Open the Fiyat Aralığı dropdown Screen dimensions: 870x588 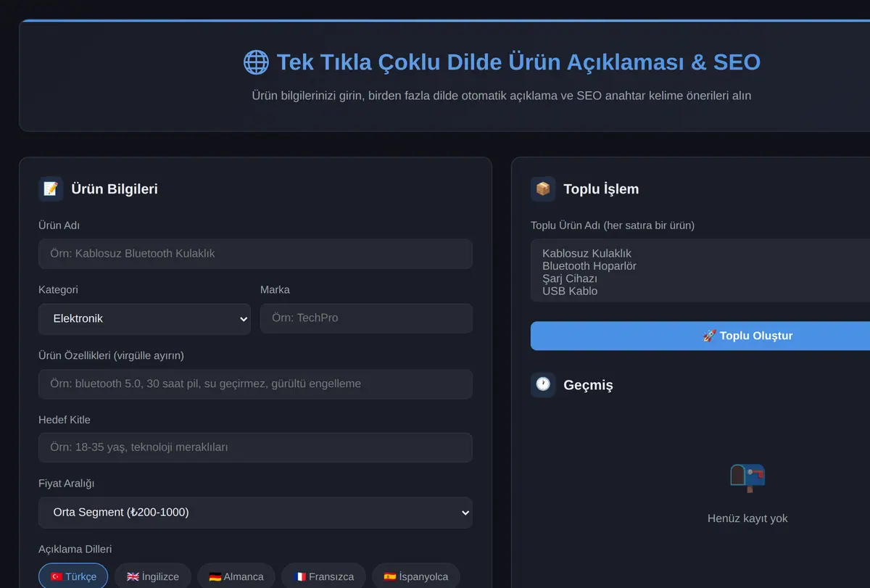click(255, 513)
